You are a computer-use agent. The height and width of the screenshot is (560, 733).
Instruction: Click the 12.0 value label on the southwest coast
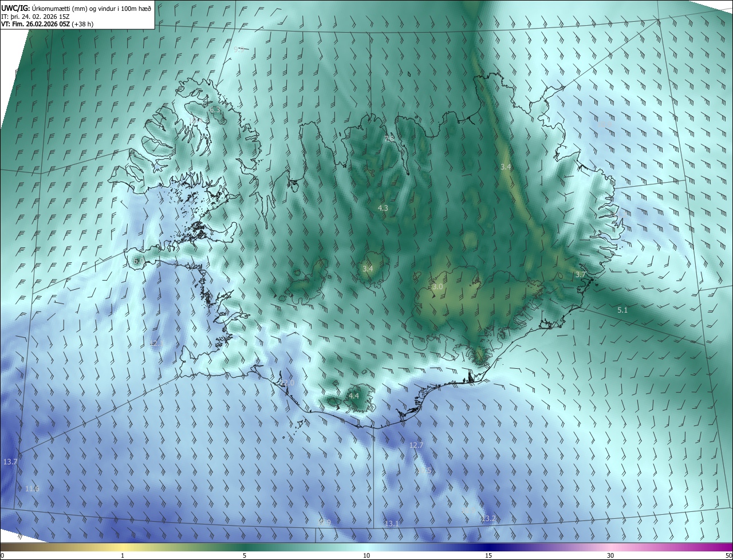click(286, 383)
